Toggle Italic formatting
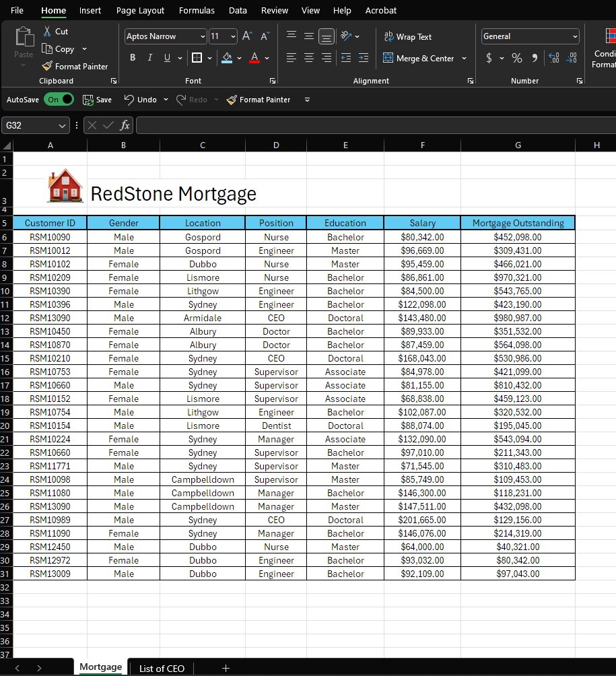 [x=149, y=58]
